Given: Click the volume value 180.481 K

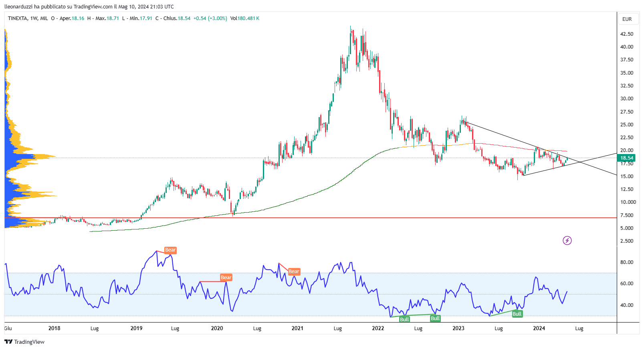Looking at the screenshot, I should point(248,18).
